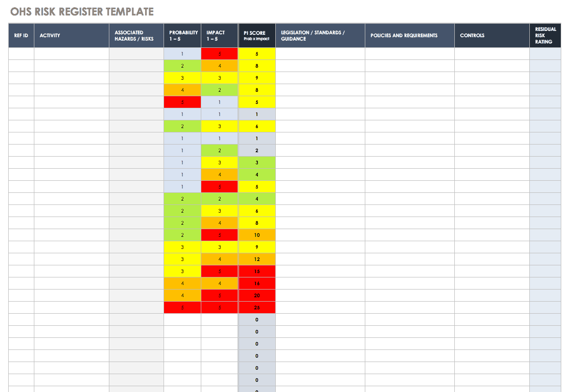Click the red PI Score cell showing 25
Image resolution: width=569 pixels, height=392 pixels.
pyautogui.click(x=256, y=307)
